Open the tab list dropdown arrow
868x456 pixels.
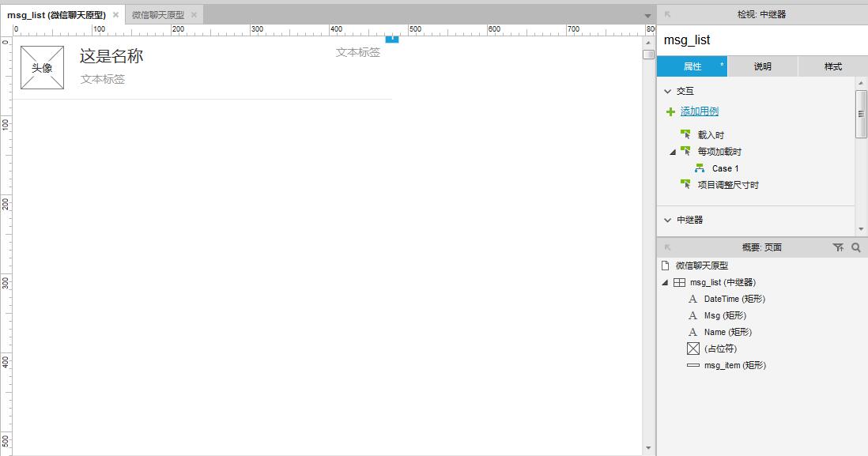tap(647, 16)
